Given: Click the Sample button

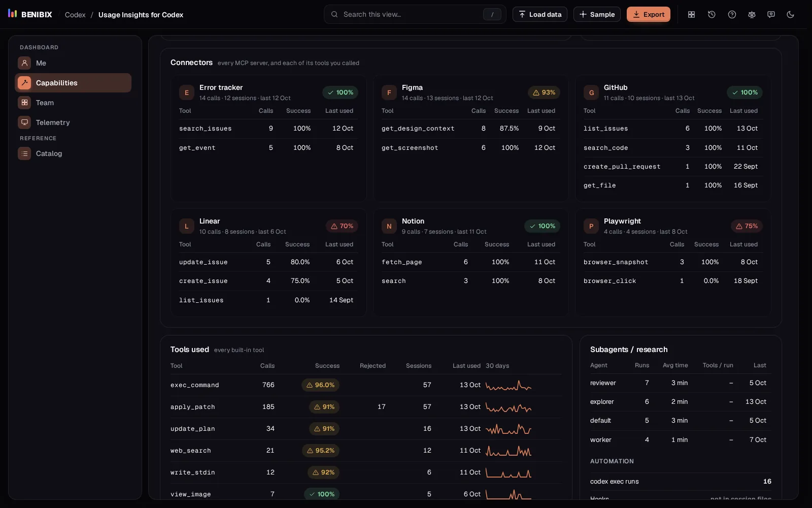Looking at the screenshot, I should 597,14.
